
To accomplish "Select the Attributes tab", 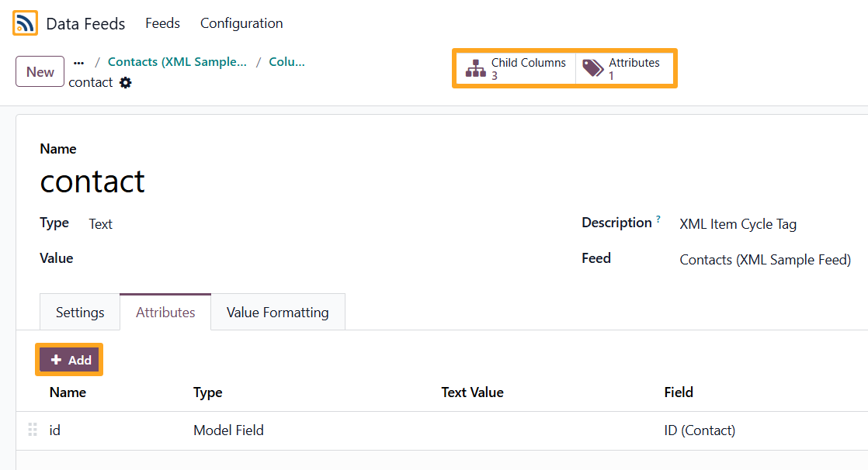I will pyautogui.click(x=165, y=313).
